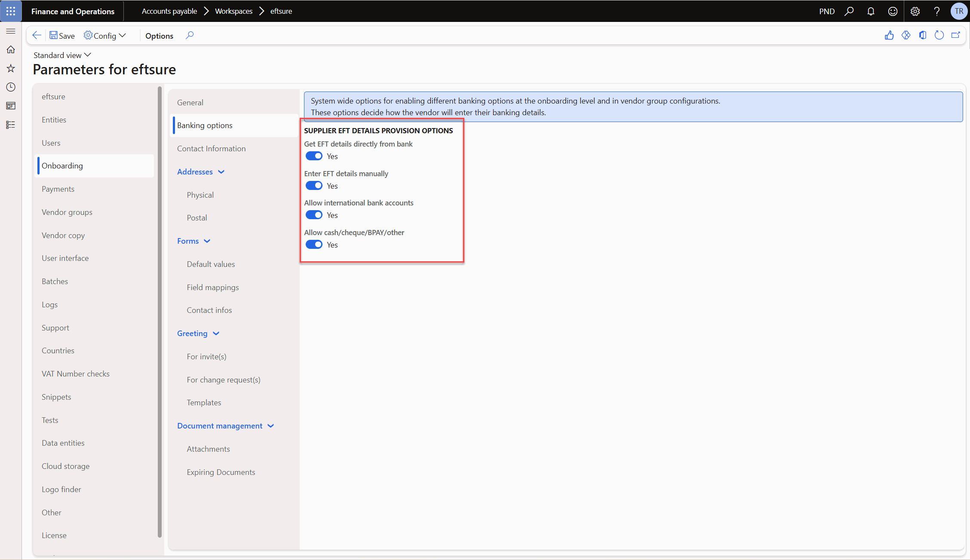Toggle Allow cash/cheque/BPAY/other
Screen dimensions: 970x560
[x=314, y=245]
